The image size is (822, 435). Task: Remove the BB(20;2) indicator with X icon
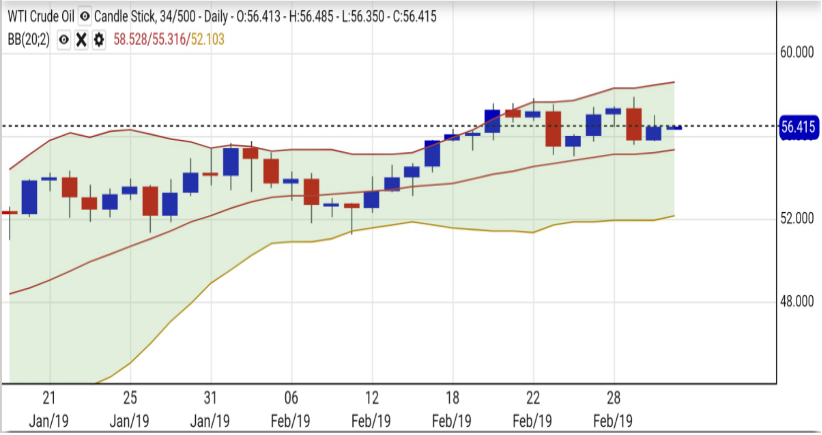point(81,38)
